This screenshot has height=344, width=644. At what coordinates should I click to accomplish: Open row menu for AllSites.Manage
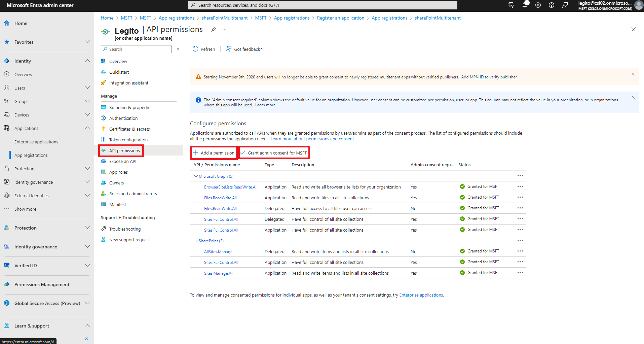click(520, 251)
